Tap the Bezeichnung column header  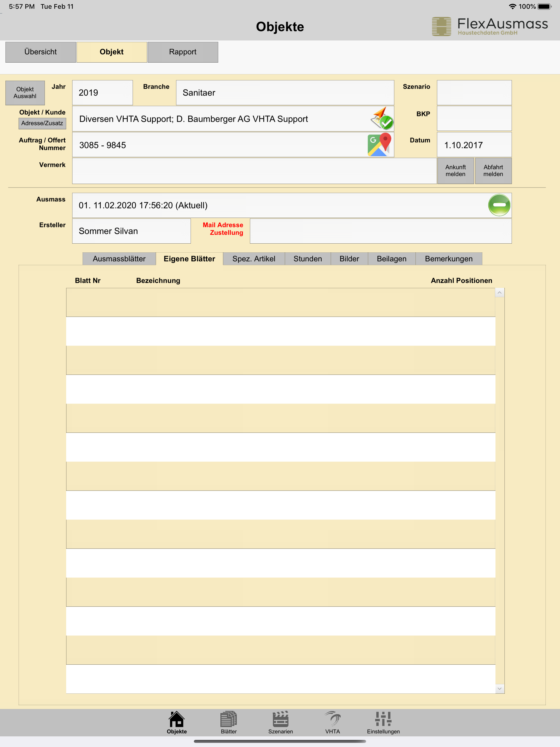[158, 281]
